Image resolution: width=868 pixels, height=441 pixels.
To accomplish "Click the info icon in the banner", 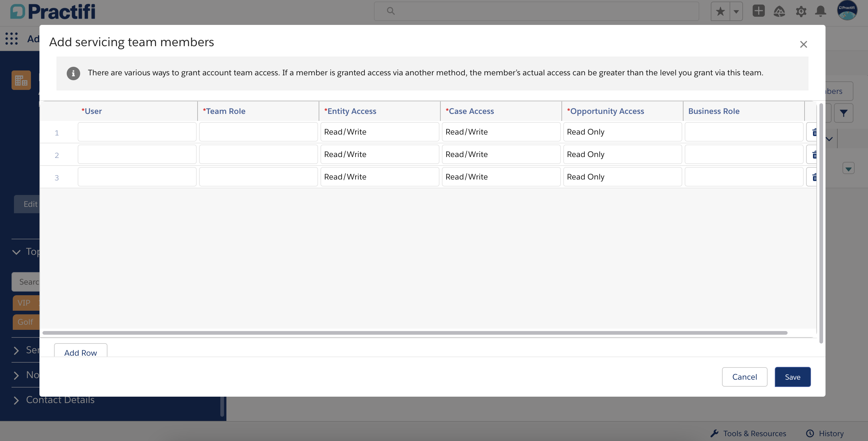I will 73,73.
